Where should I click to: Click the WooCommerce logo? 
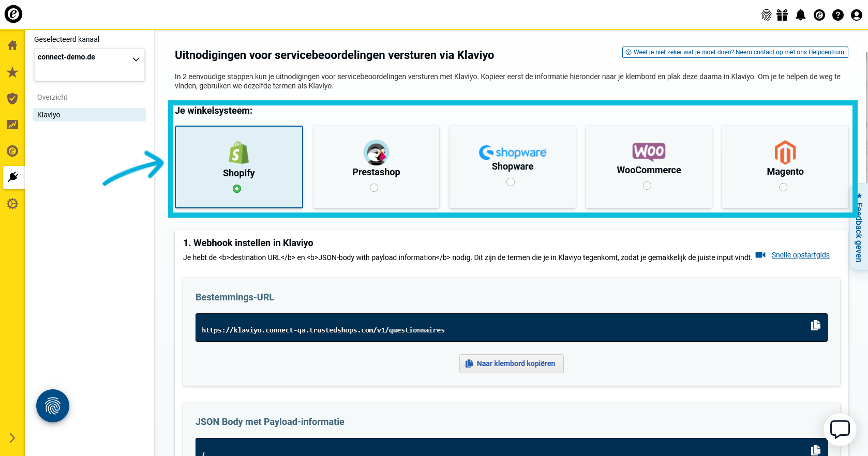coord(649,151)
